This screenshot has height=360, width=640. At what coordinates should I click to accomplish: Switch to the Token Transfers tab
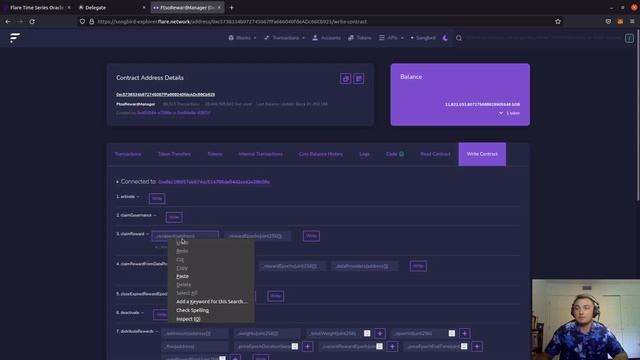[174, 154]
